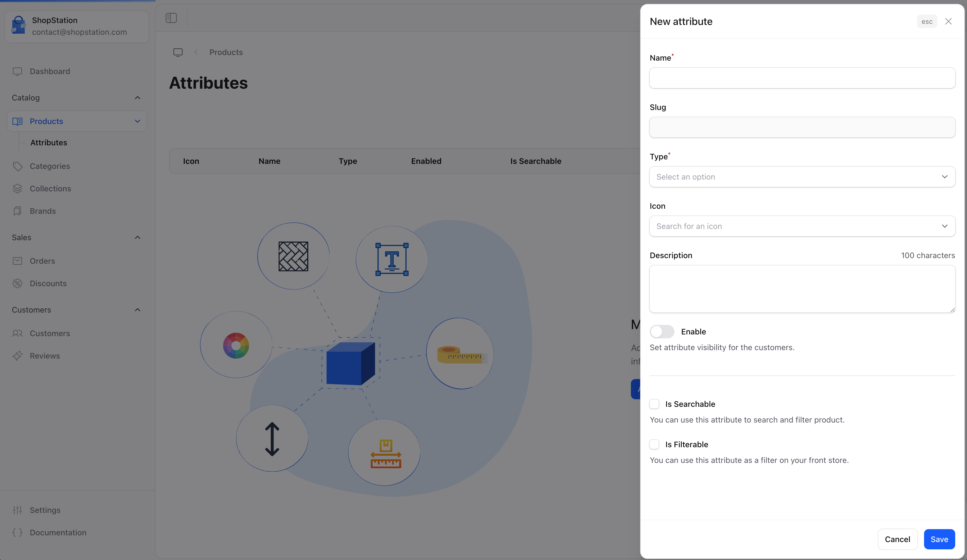The image size is (967, 560).
Task: Click the Discounts percent badge icon
Action: tap(17, 283)
